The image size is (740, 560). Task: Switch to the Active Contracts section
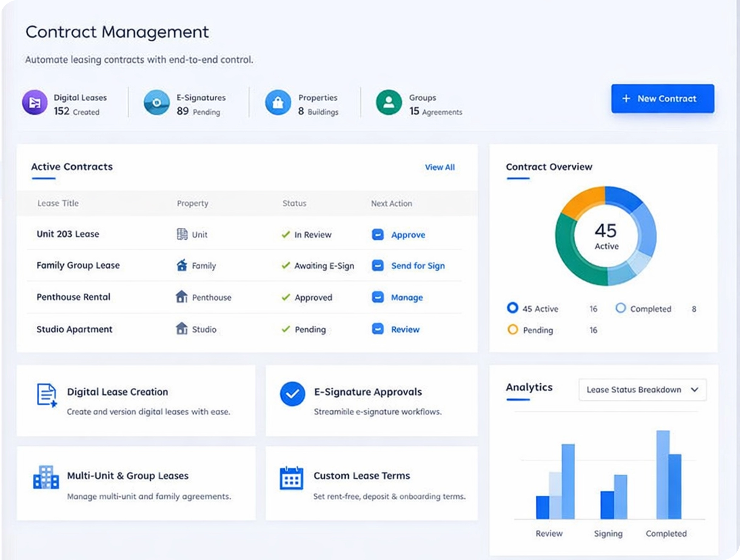(72, 167)
